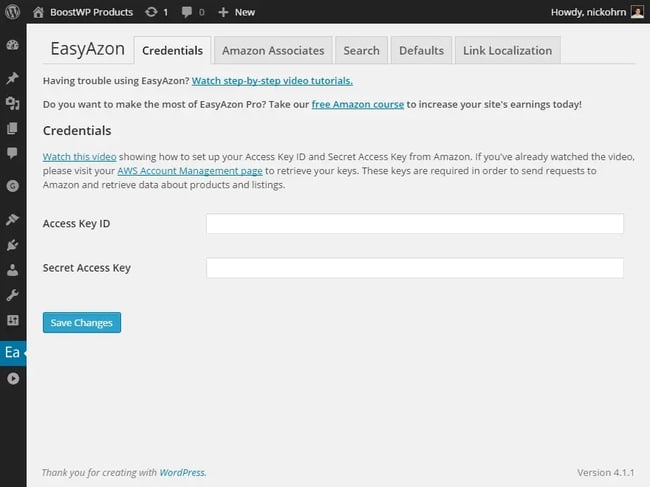The width and height of the screenshot is (650, 487).
Task: Open the New content dropdown
Action: coord(236,12)
